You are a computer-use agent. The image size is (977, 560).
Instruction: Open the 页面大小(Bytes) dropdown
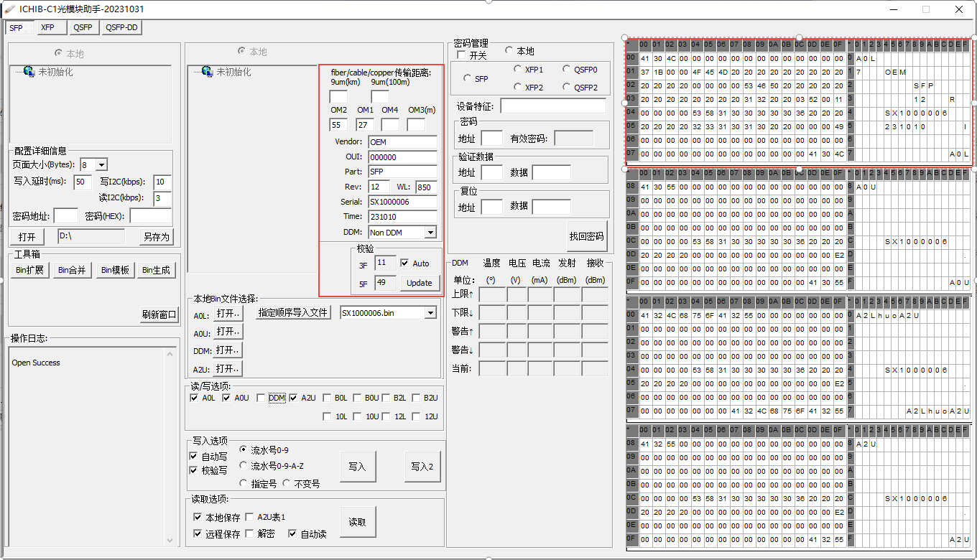[93, 164]
